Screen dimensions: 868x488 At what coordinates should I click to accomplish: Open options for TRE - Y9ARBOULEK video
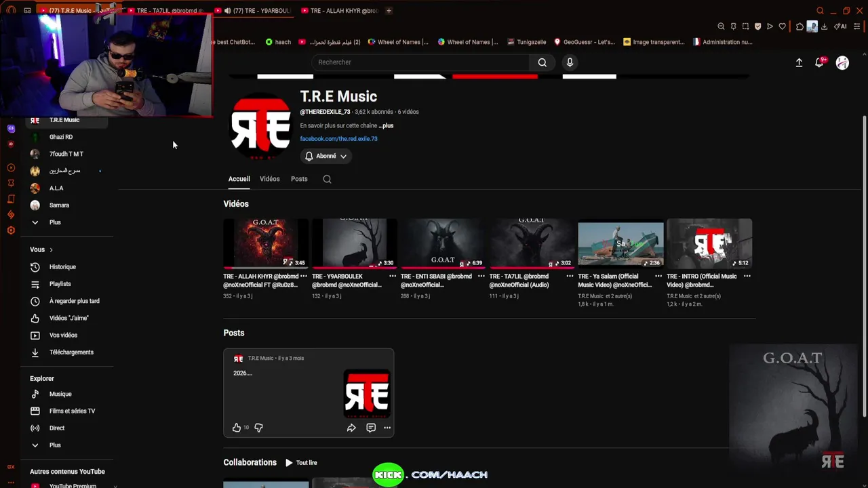coord(392,277)
